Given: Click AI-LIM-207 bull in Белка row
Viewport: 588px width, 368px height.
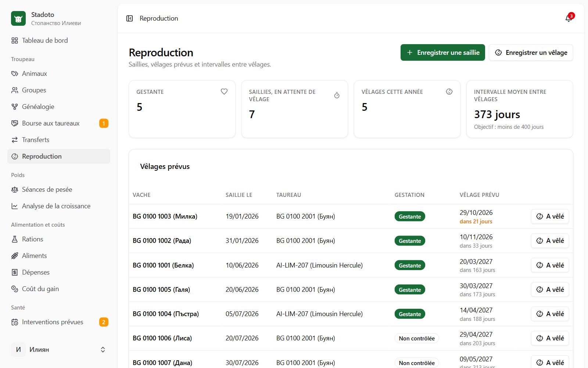Looking at the screenshot, I should (319, 265).
